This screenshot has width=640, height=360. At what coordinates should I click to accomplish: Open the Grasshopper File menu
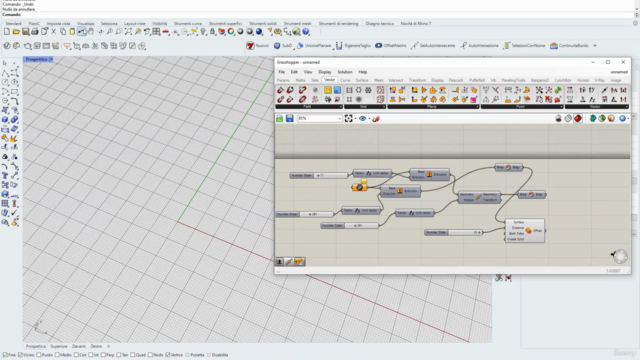[282, 72]
